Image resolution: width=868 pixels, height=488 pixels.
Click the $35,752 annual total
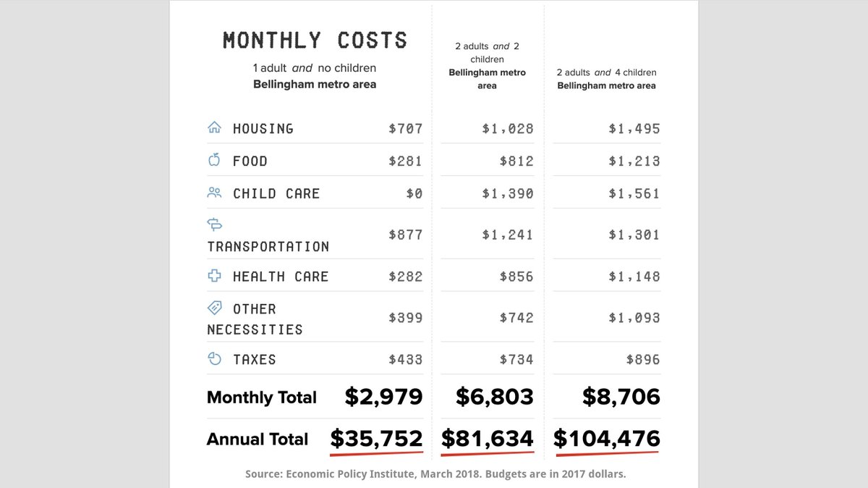376,439
